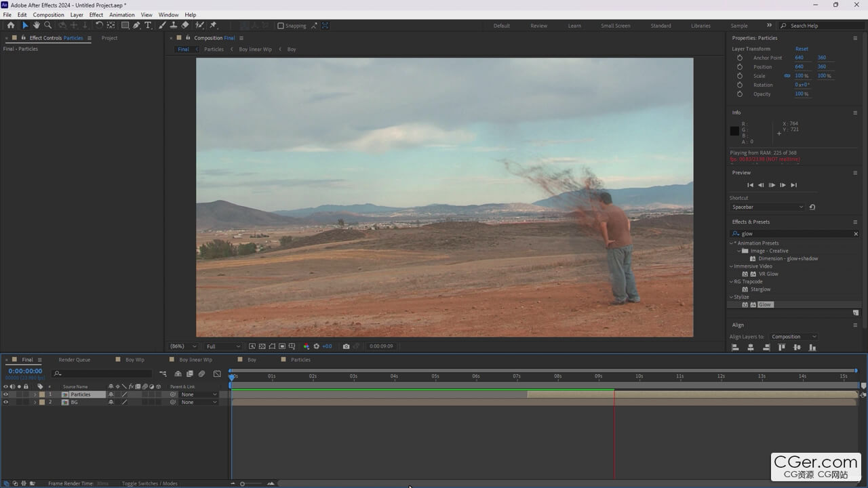Pick the Horizontal Type tool
868x488 pixels.
coord(148,26)
